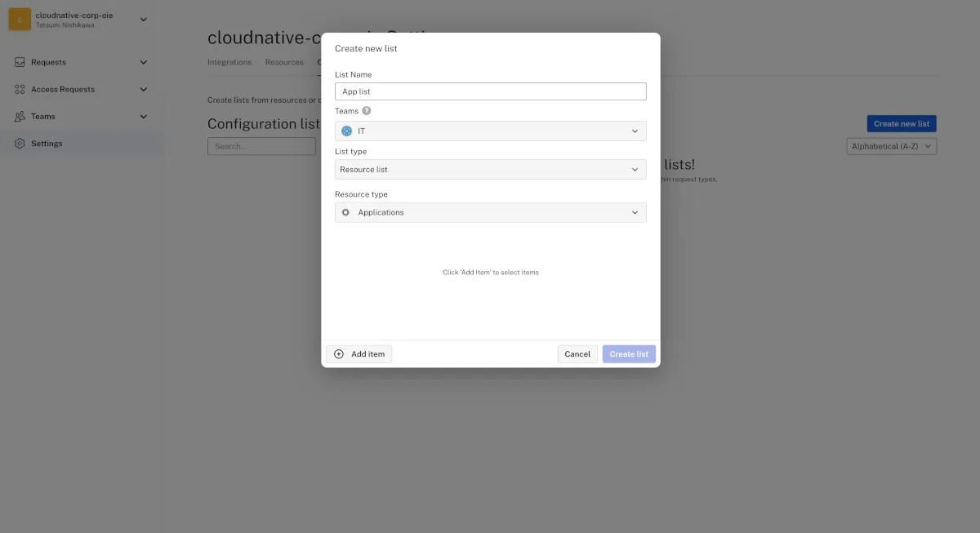This screenshot has height=533, width=980.
Task: Click the Access Requests sidebar icon
Action: pyautogui.click(x=20, y=89)
